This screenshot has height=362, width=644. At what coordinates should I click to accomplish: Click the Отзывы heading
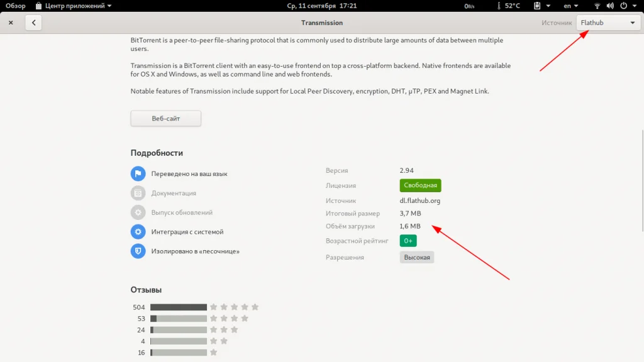point(146,290)
